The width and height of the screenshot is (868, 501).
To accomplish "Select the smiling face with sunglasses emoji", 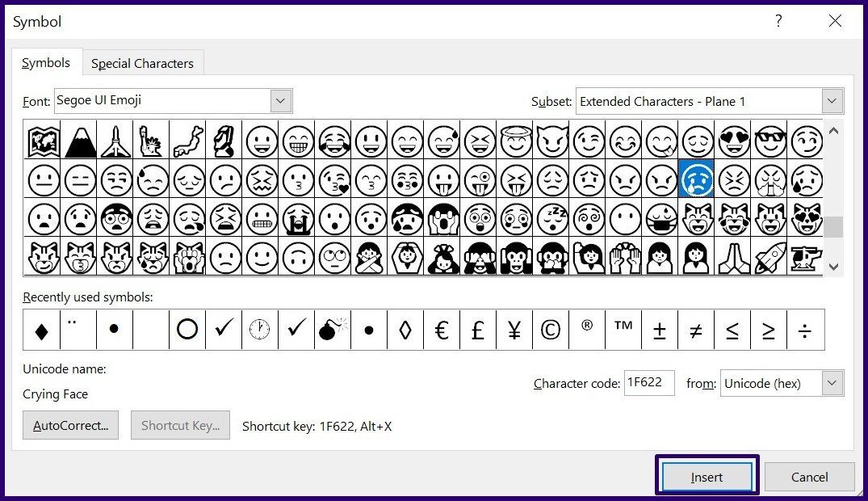I will click(x=770, y=141).
